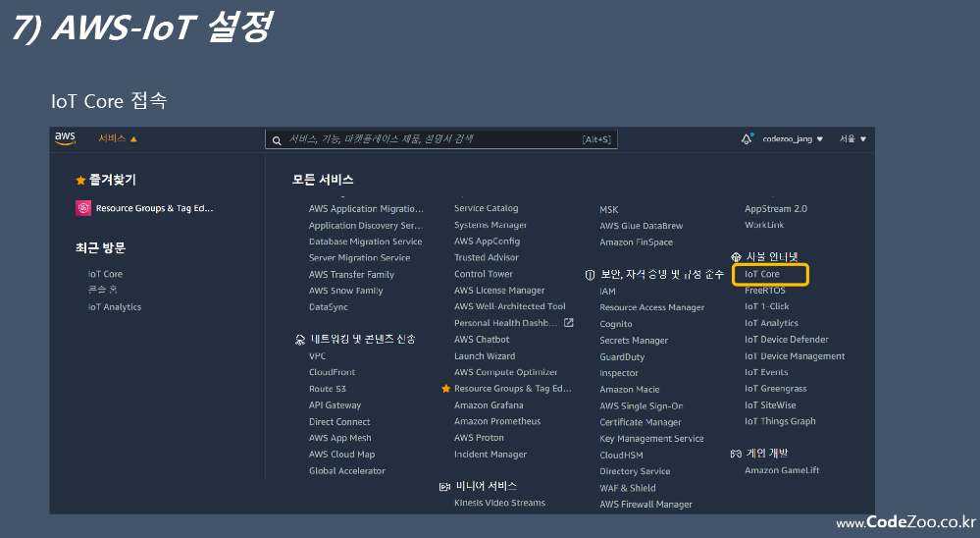The height and width of the screenshot is (538, 980).
Task: Open Amazon Macie
Action: tap(630, 390)
